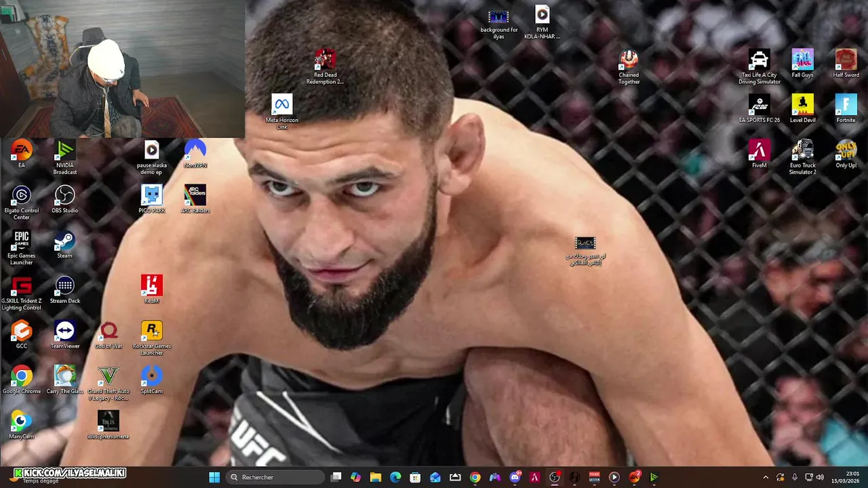Select the EA SPORTS FC 26 shortcut
868x488 pixels.
pos(759,109)
